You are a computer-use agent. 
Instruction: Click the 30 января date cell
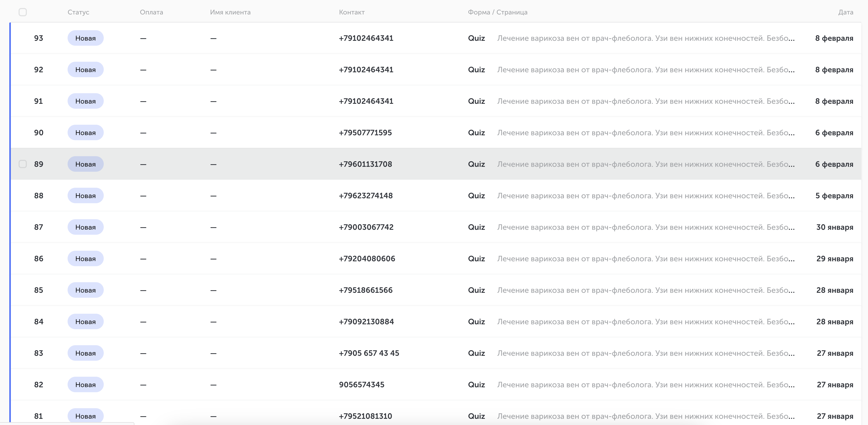point(834,227)
